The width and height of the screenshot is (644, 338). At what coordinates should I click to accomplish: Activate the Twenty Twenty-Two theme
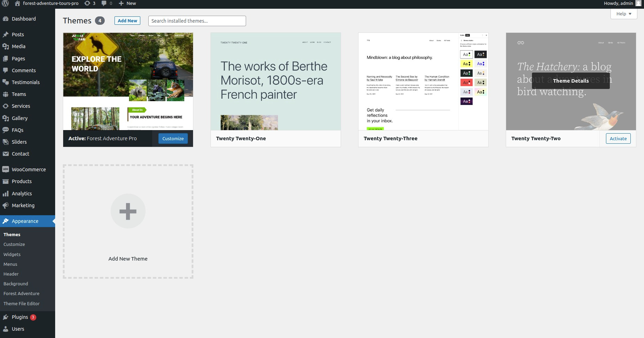tap(618, 138)
